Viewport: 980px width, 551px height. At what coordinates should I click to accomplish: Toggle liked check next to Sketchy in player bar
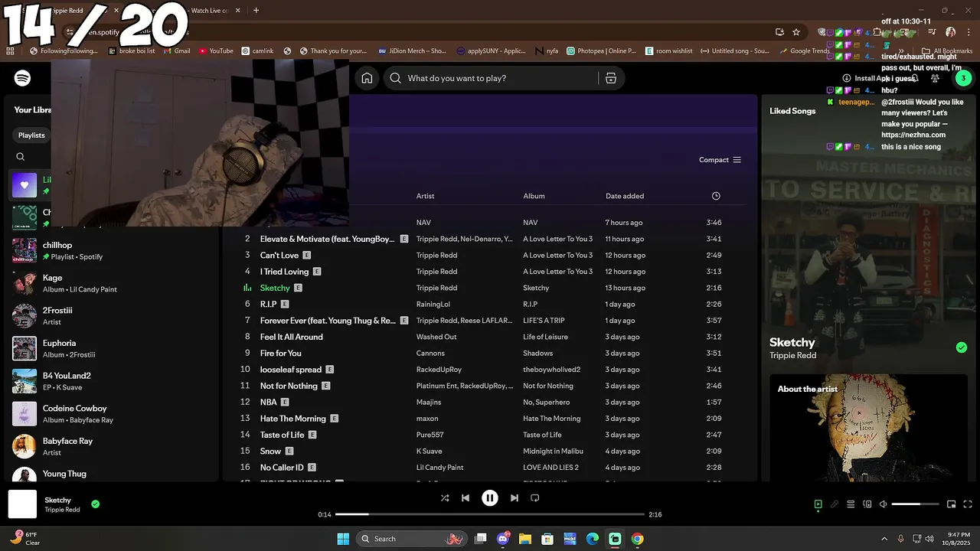point(96,504)
